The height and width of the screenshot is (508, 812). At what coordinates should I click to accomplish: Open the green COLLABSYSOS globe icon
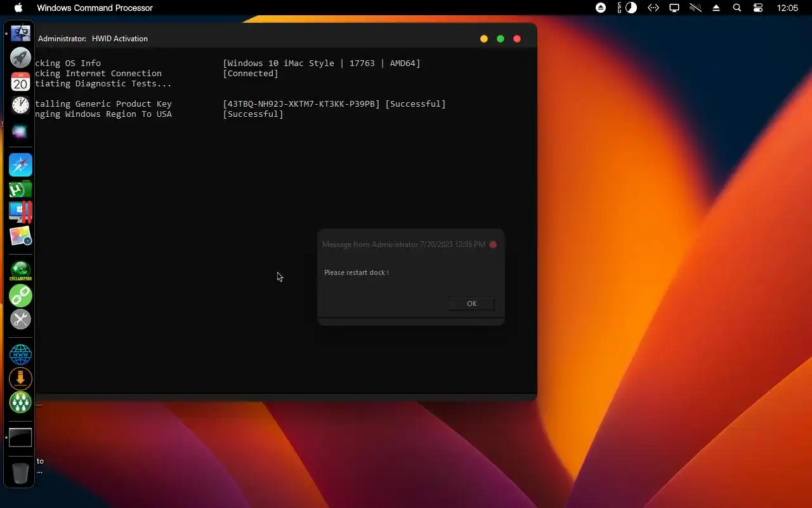pos(20,271)
